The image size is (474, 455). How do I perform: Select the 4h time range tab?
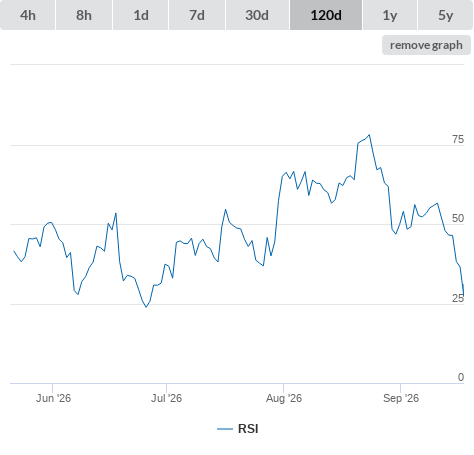pos(28,15)
